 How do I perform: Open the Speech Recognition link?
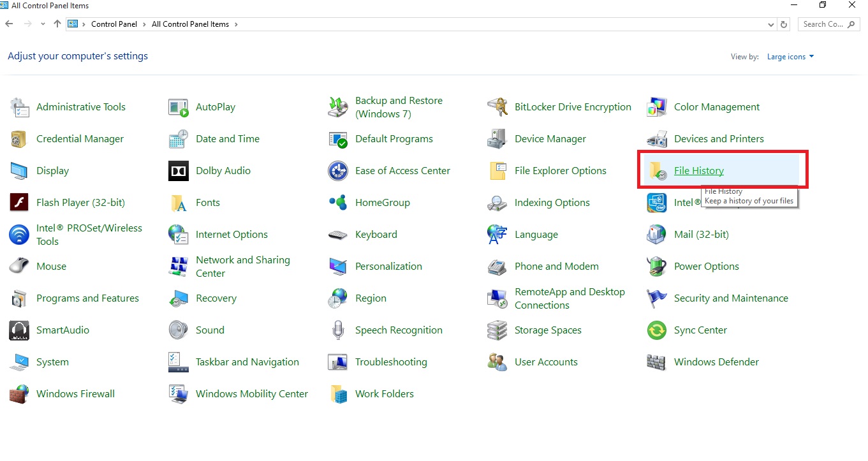pos(399,330)
